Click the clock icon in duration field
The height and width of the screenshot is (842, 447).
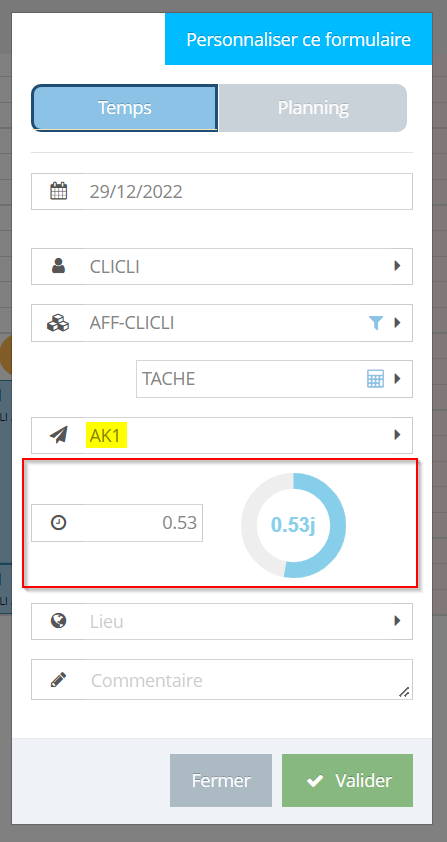(58, 522)
